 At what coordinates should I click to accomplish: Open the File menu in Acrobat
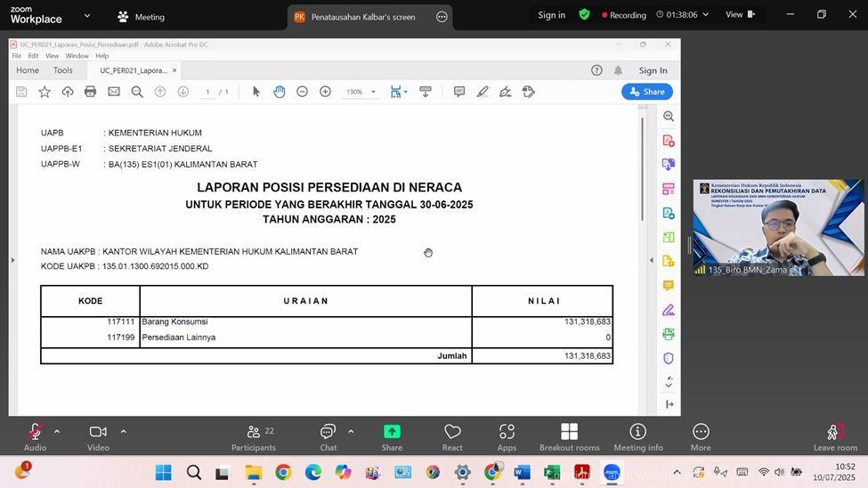click(17, 56)
